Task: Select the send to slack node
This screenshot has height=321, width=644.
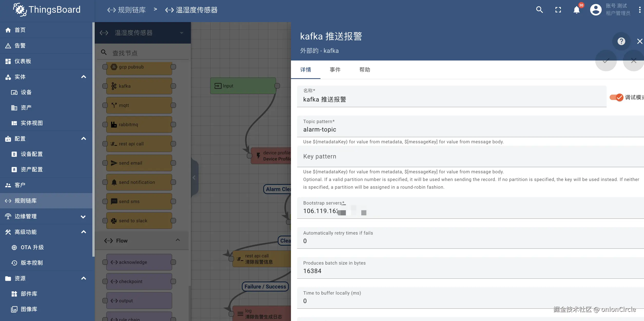Action: pyautogui.click(x=139, y=221)
